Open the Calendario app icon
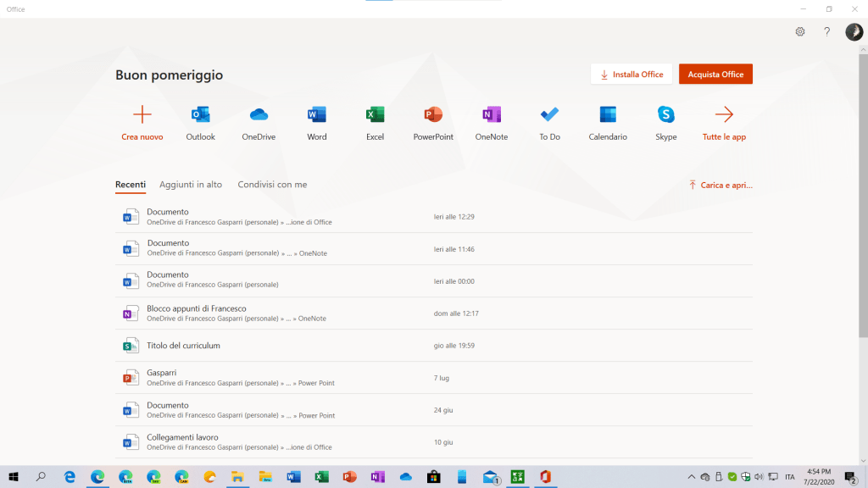This screenshot has width=868, height=488. [608, 115]
